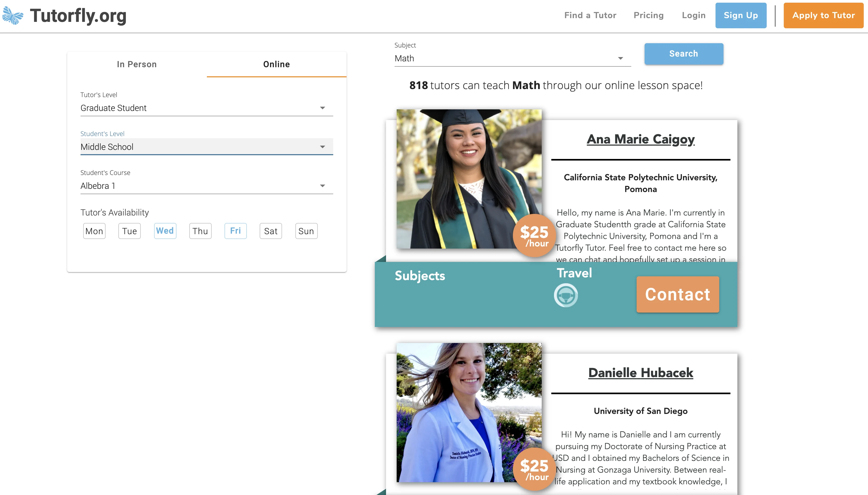
Task: Click Danielle Hubacek's $25/hour price badge
Action: coord(534,469)
